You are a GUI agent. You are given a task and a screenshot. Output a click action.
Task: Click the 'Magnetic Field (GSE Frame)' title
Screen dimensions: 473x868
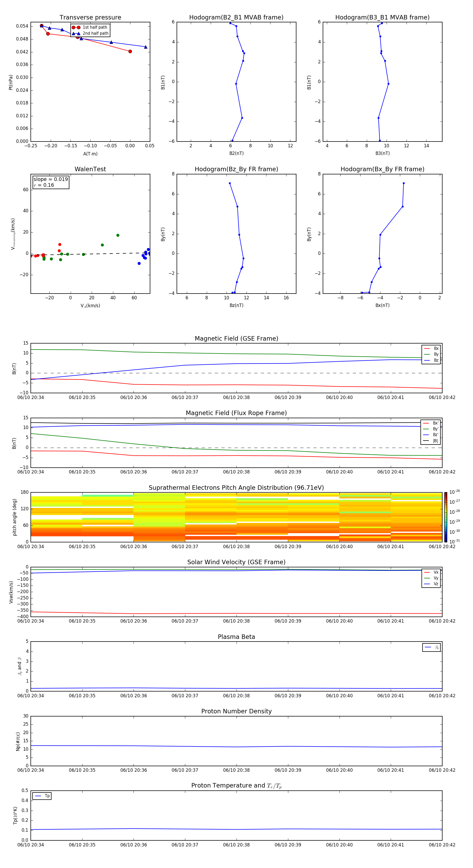point(236,339)
